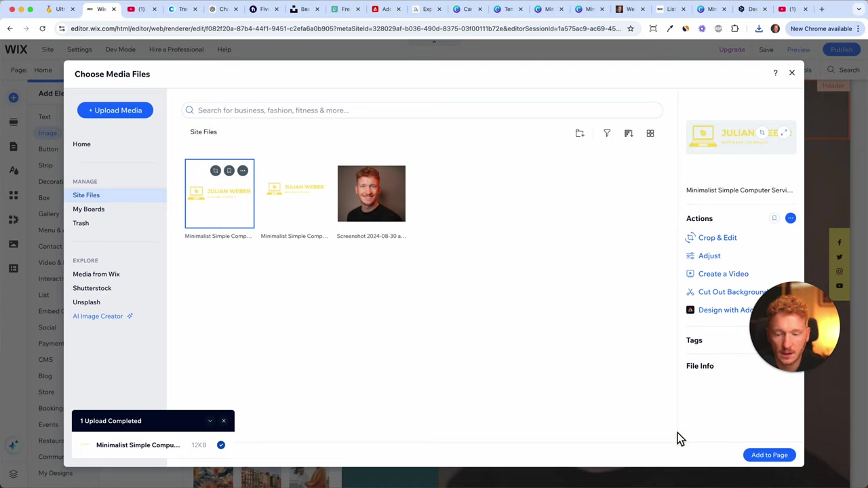Open the Shutterstock library
The image size is (868, 488).
pyautogui.click(x=92, y=288)
